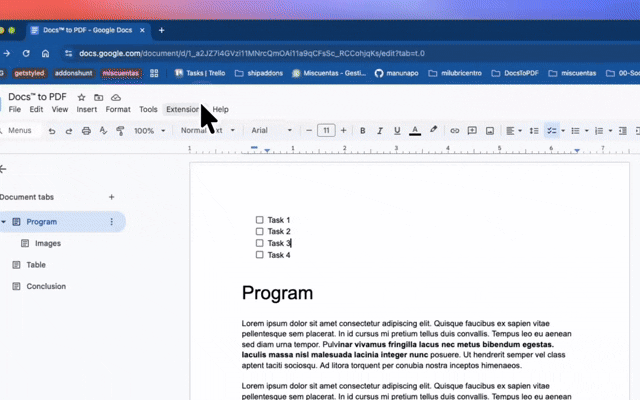Apply bulleted list formatting

point(576,131)
